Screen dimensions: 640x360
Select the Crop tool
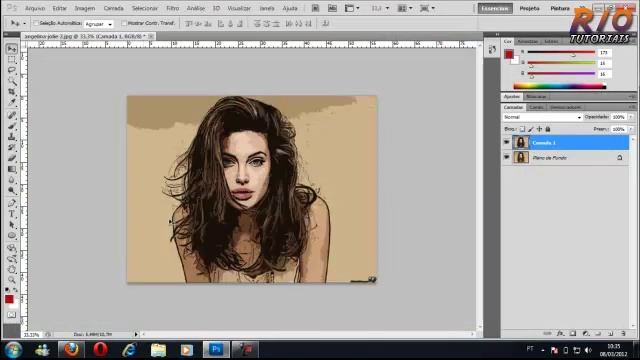click(x=12, y=92)
